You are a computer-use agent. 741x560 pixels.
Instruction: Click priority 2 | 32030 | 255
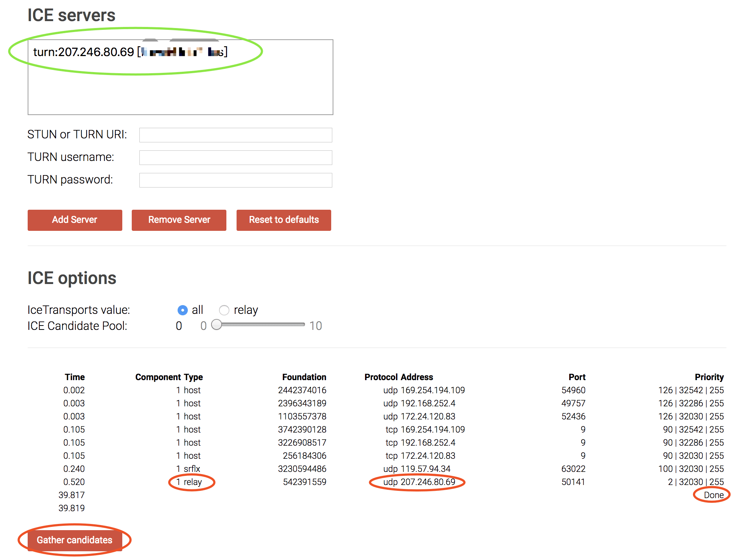point(696,482)
